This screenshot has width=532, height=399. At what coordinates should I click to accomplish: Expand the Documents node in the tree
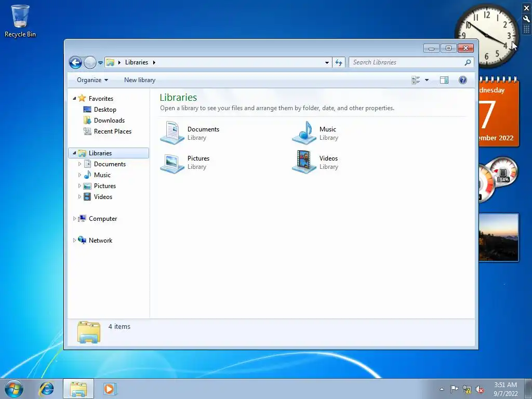pos(79,164)
